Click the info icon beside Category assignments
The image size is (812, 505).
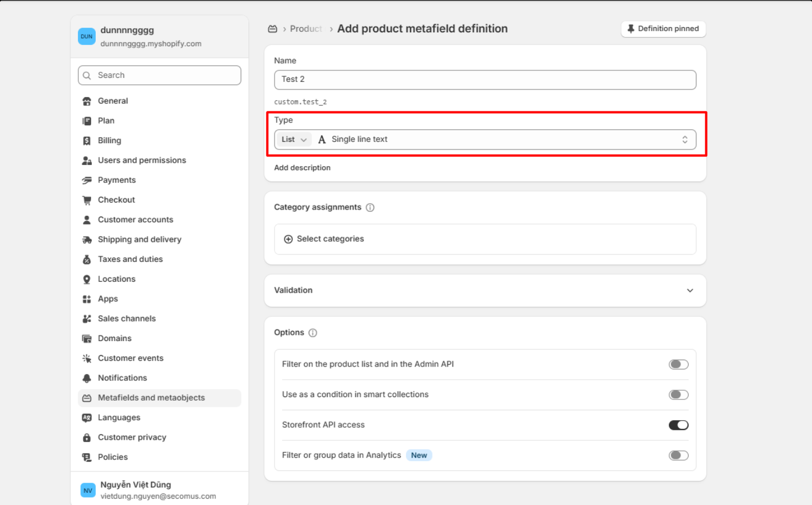tap(370, 208)
